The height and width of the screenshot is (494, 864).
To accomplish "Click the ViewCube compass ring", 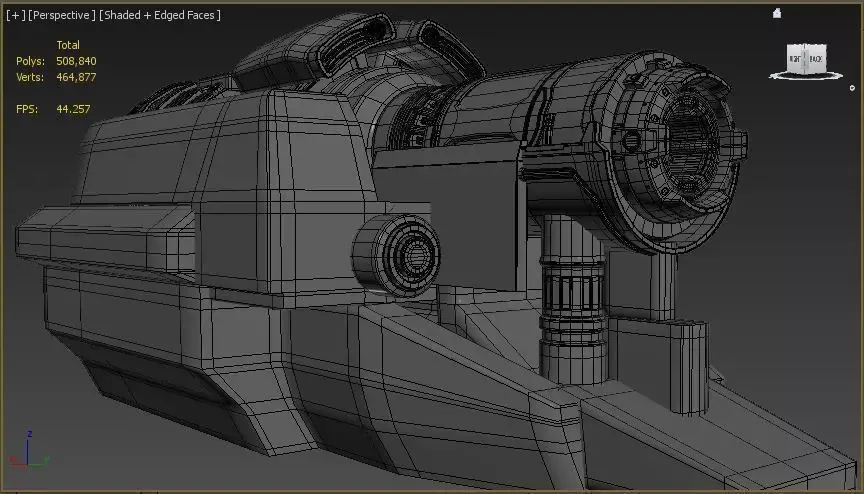I will pyautogui.click(x=806, y=77).
